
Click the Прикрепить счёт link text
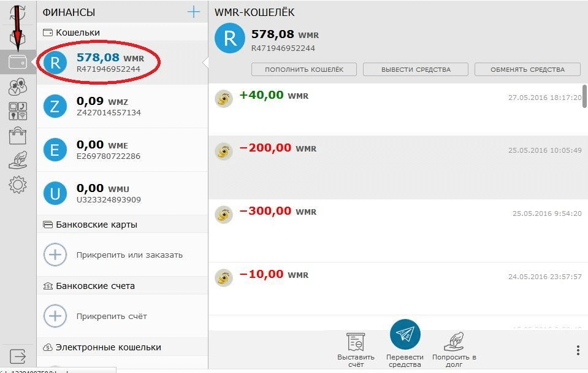(112, 317)
